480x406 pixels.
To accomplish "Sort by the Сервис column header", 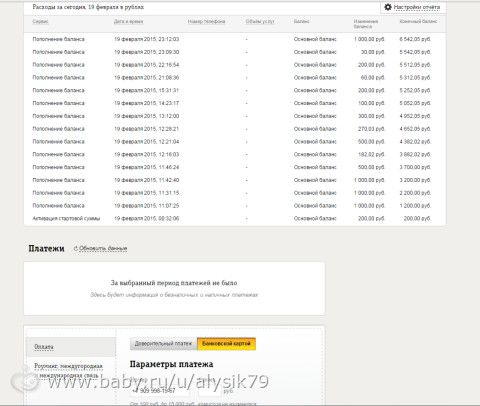I will pyautogui.click(x=40, y=22).
